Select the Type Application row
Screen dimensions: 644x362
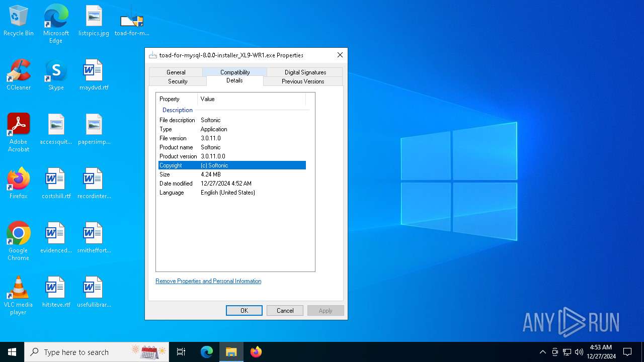pos(232,129)
